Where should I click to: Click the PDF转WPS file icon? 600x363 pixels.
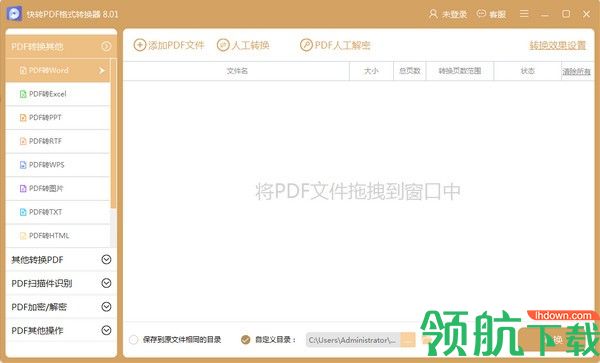(23, 165)
